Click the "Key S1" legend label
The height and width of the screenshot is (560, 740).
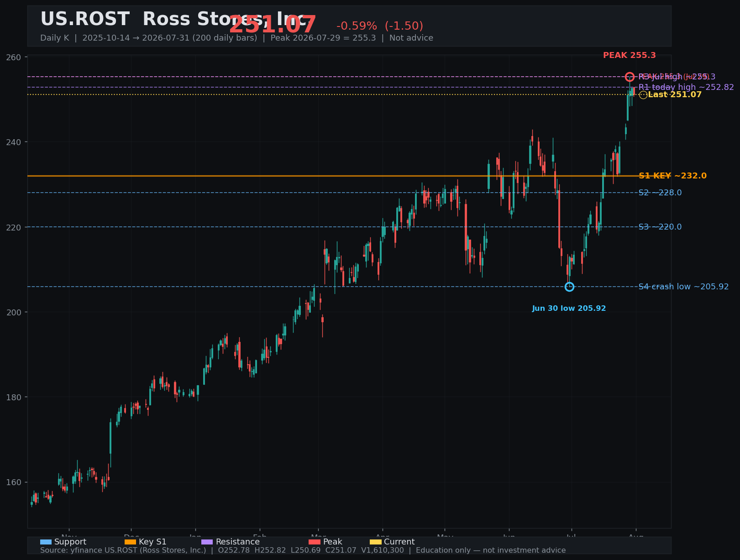[x=152, y=542]
